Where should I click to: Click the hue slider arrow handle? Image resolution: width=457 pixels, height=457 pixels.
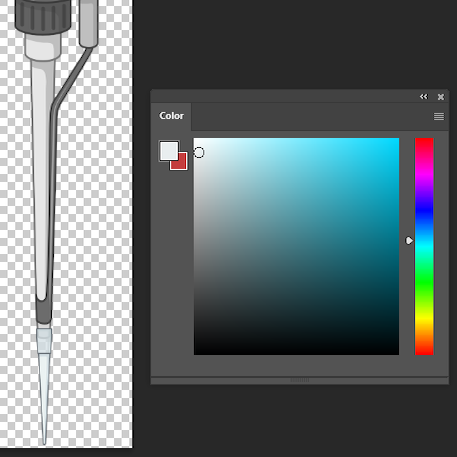(x=409, y=240)
